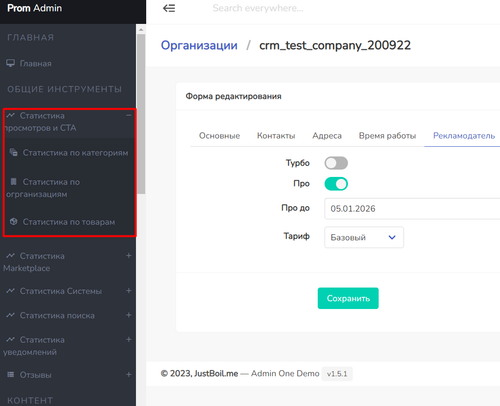
Task: Click the Сохранить button
Action: coord(348,298)
